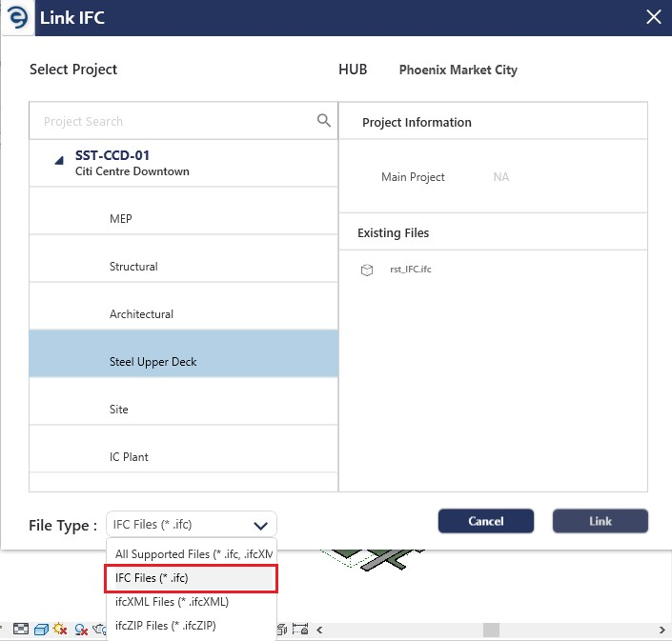Choose IFC Files (*.ifc) option
The height and width of the screenshot is (641, 672).
192,578
